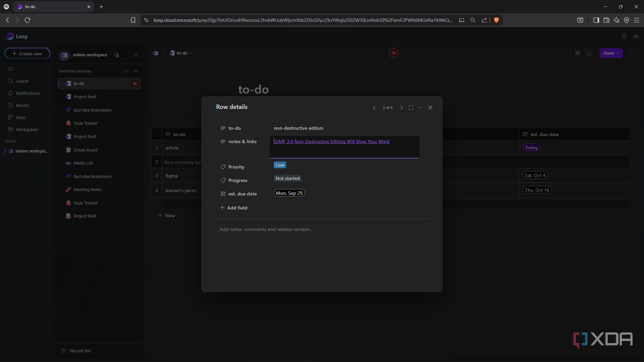Open Workspaces in the sidebar
Screen dimensions: 644x362
pos(23,129)
